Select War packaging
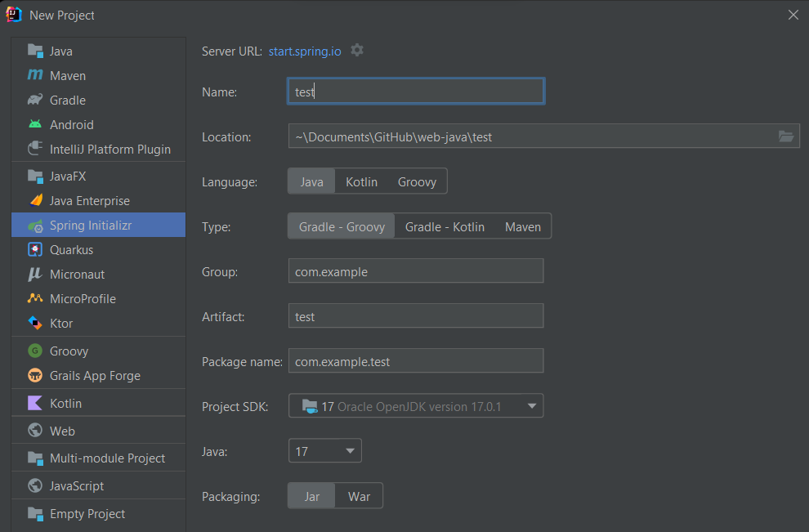Screen dimensions: 809x532 coord(359,496)
